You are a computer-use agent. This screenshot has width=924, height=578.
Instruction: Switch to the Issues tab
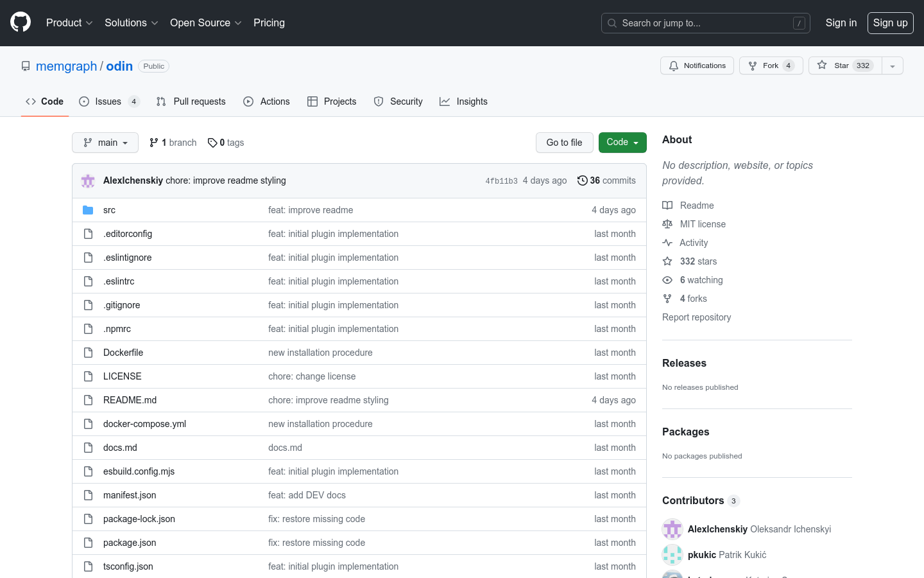109,101
